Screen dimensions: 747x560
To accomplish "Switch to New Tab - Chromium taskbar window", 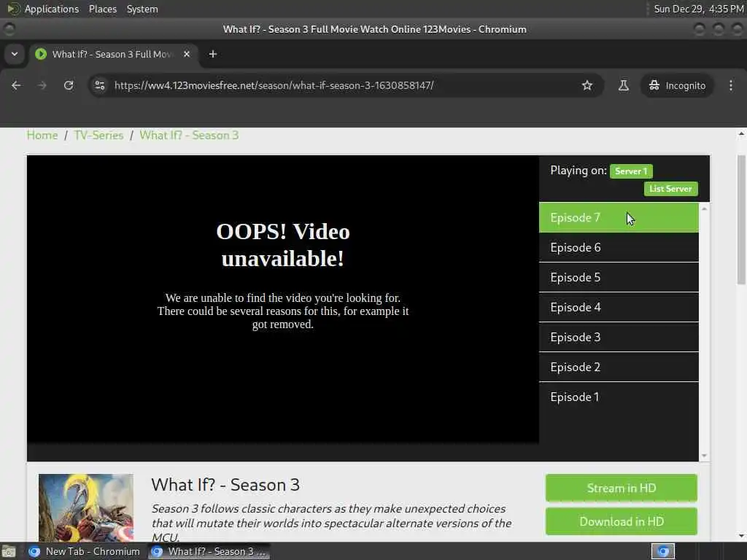I will 85,551.
